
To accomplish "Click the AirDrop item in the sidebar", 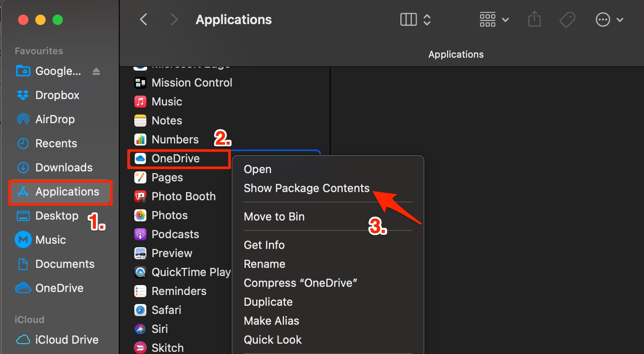I will [x=55, y=119].
